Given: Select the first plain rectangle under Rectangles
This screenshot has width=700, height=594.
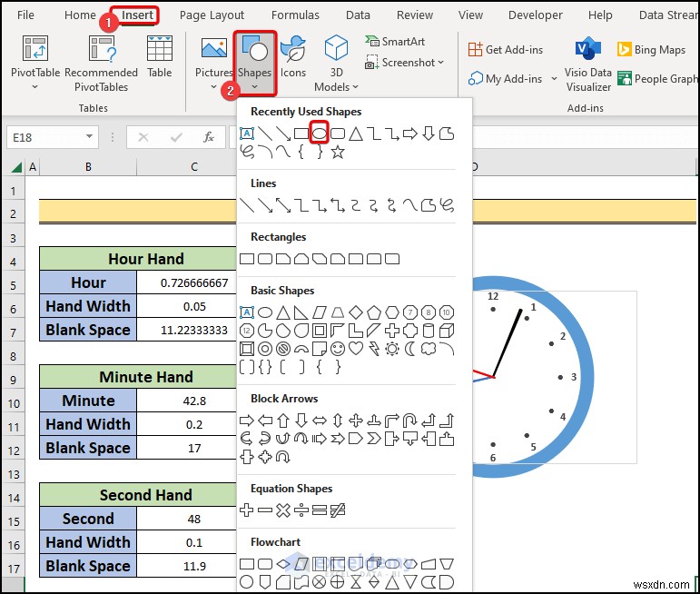Looking at the screenshot, I should point(247,259).
